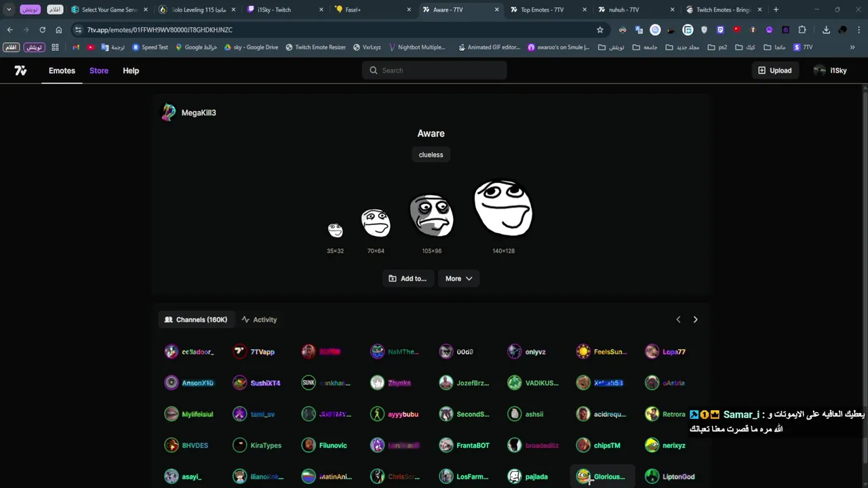Open LiptonGod channel
Screen dimensions: 868x488
point(670,476)
